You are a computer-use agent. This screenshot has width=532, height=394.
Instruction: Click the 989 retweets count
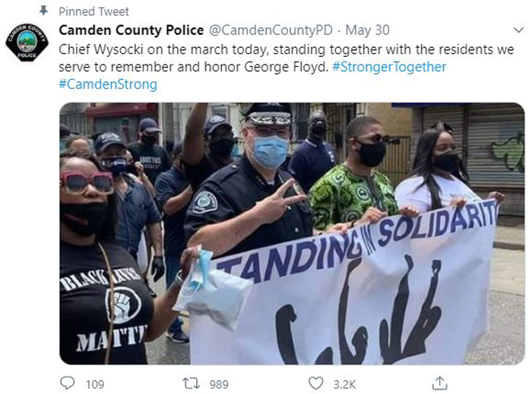[219, 384]
